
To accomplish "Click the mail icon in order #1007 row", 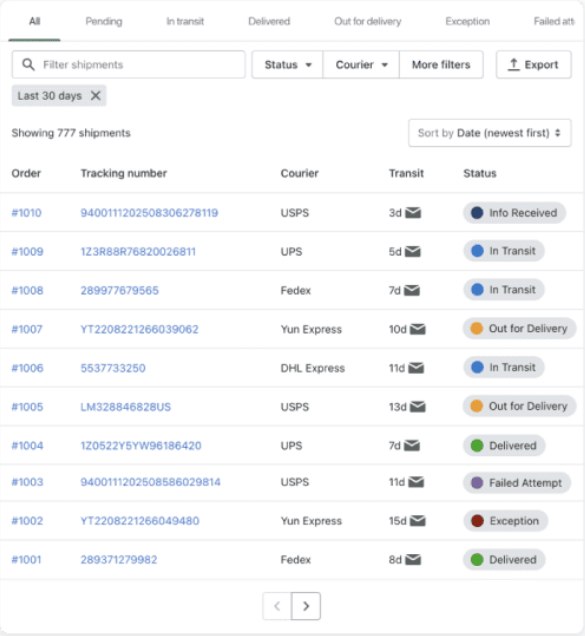I will pyautogui.click(x=417, y=329).
